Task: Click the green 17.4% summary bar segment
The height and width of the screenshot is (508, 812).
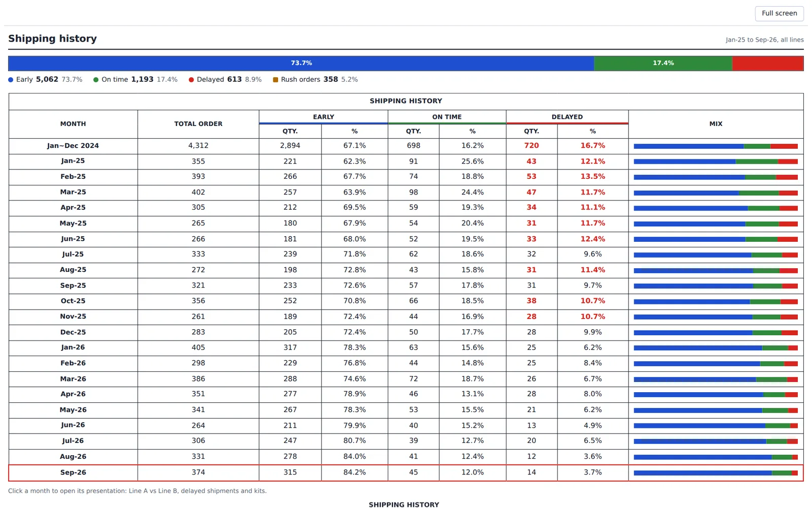Action: (x=663, y=63)
